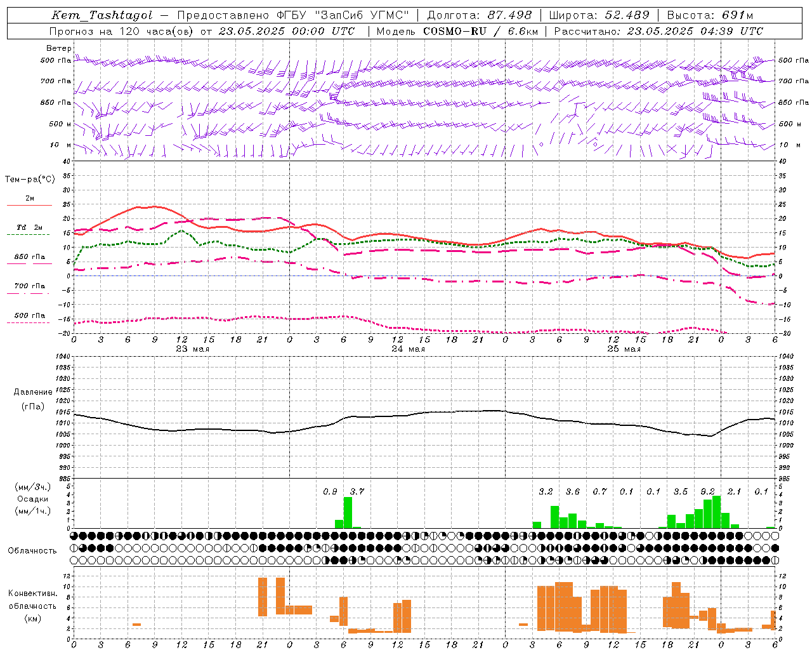
Task: Click the station name Kem_Tashtagol
Action: click(101, 15)
